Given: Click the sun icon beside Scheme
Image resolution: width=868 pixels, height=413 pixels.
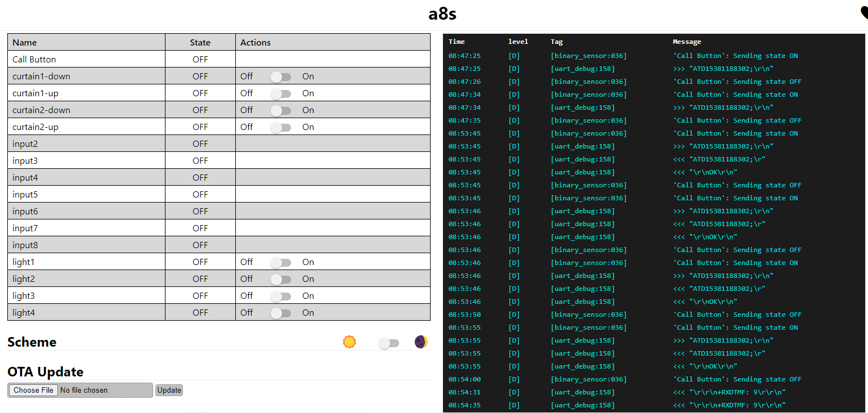Looking at the screenshot, I should coord(350,342).
